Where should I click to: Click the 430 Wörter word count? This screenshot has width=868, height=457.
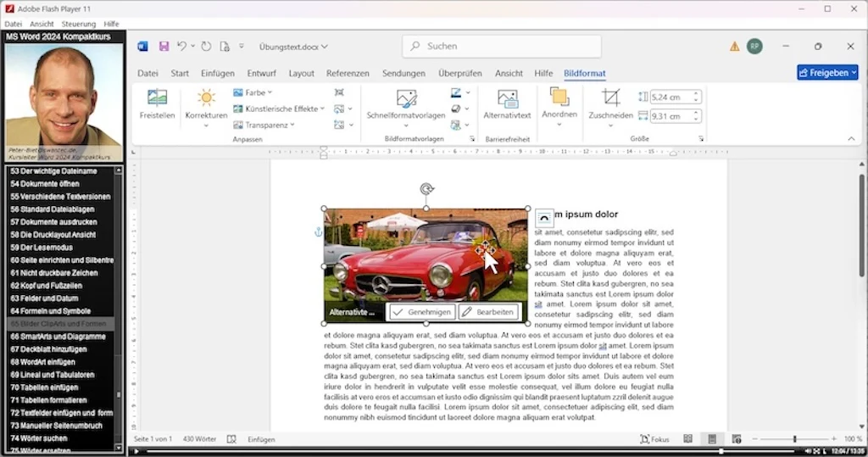[x=199, y=439]
